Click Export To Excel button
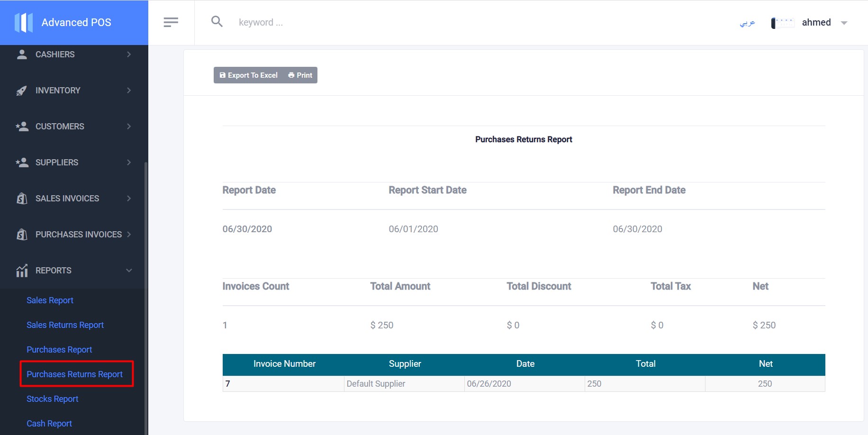868x435 pixels. [x=249, y=75]
